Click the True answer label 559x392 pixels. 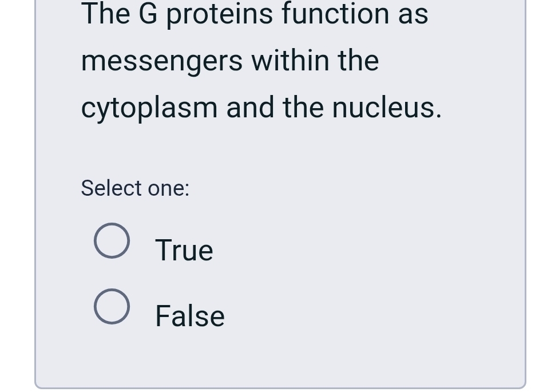coord(184,250)
